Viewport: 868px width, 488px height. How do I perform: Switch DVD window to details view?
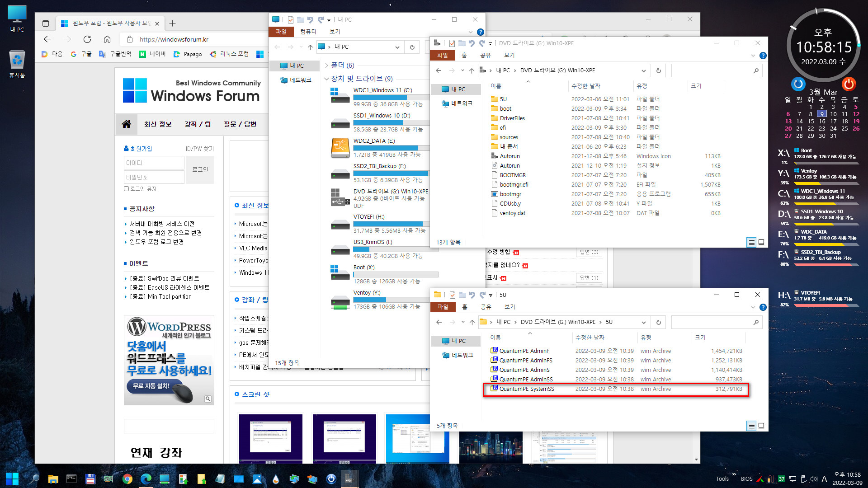(751, 243)
